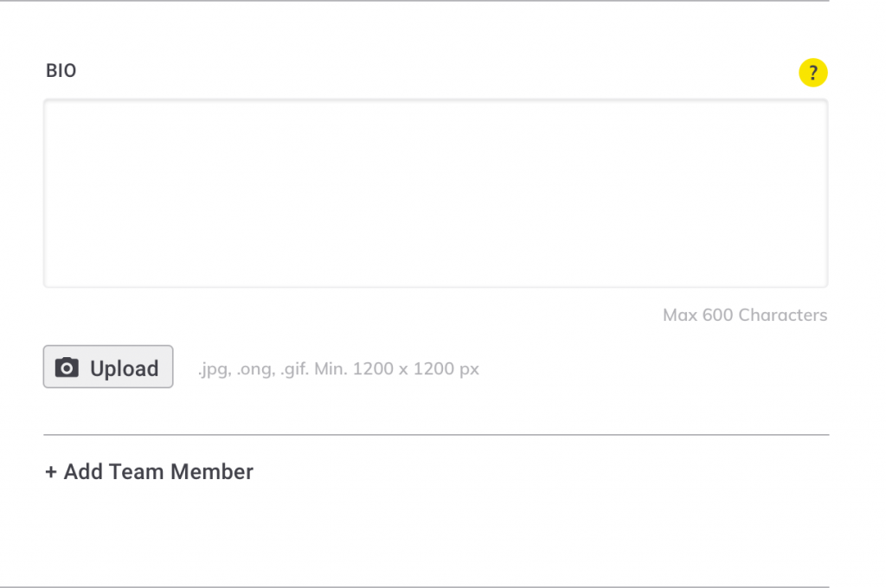Add a new team member
The height and width of the screenshot is (588, 886).
149,471
